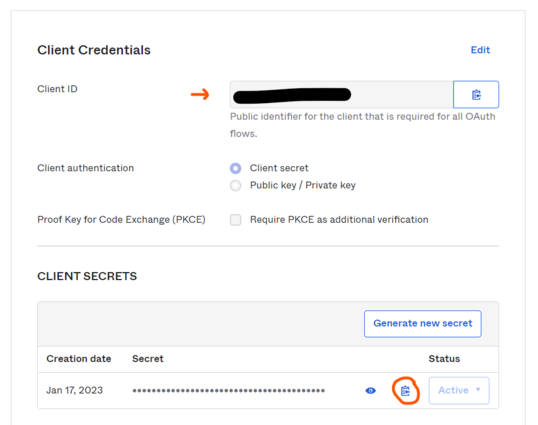This screenshot has width=538, height=425.
Task: Enable Require PKCE as additional verification
Action: click(236, 220)
